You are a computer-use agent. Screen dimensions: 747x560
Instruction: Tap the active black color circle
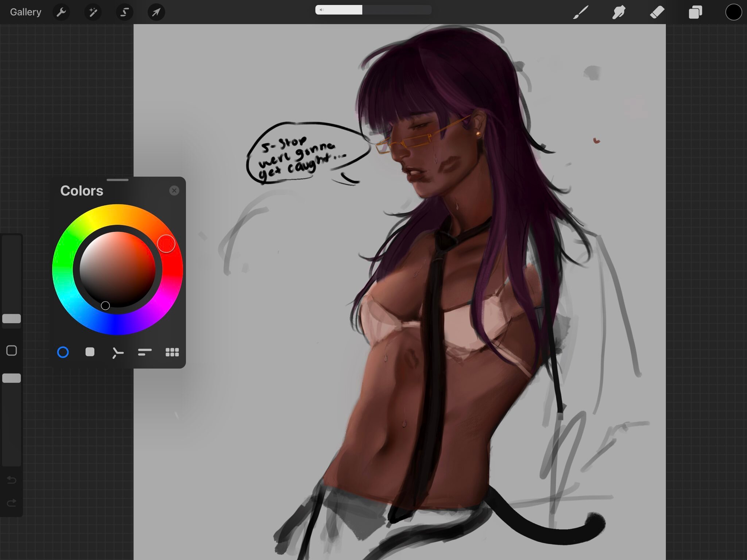734,12
